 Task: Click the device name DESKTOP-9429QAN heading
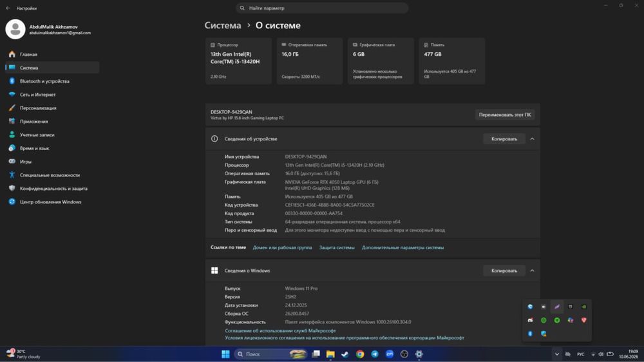(x=231, y=112)
